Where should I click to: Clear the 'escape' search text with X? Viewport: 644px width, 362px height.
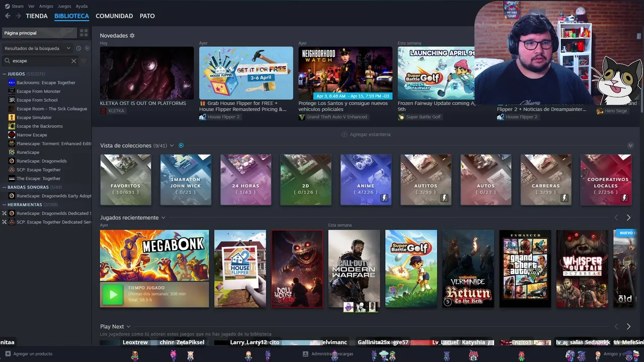73,61
